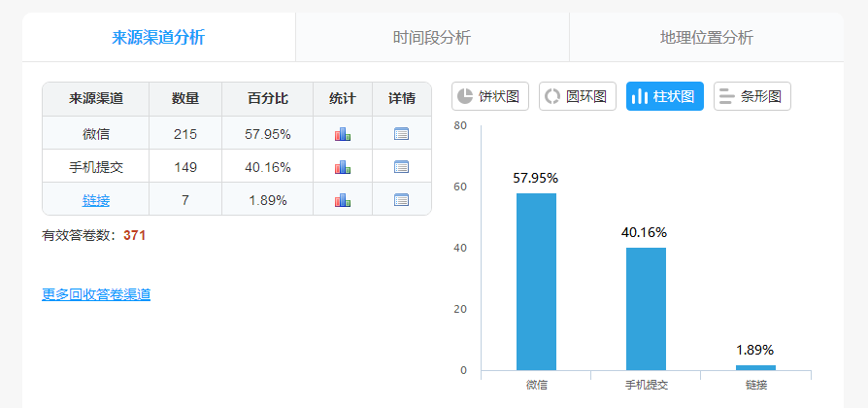This screenshot has height=408, width=868.
Task: Select the 微信 bar in chart
Action: pyautogui.click(x=536, y=282)
